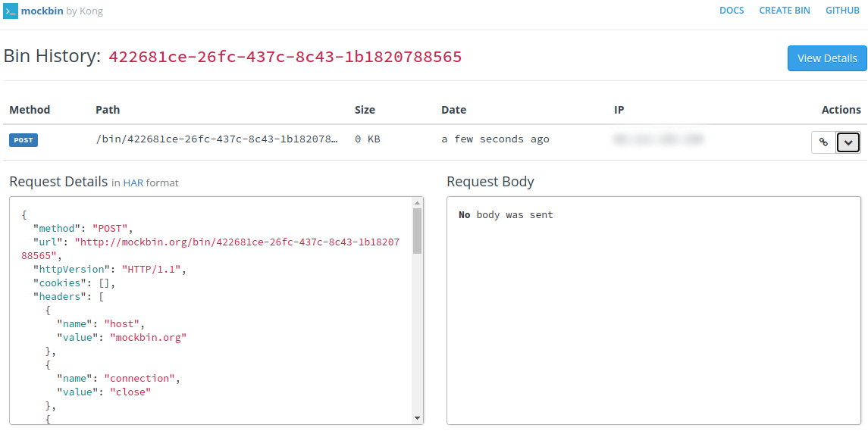Collapse the request row with chevron button
The width and height of the screenshot is (868, 434).
[848, 142]
